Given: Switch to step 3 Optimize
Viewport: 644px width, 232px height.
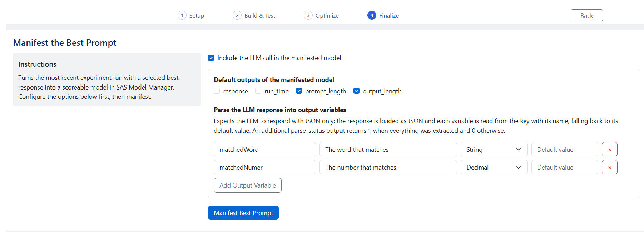Looking at the screenshot, I should point(321,15).
